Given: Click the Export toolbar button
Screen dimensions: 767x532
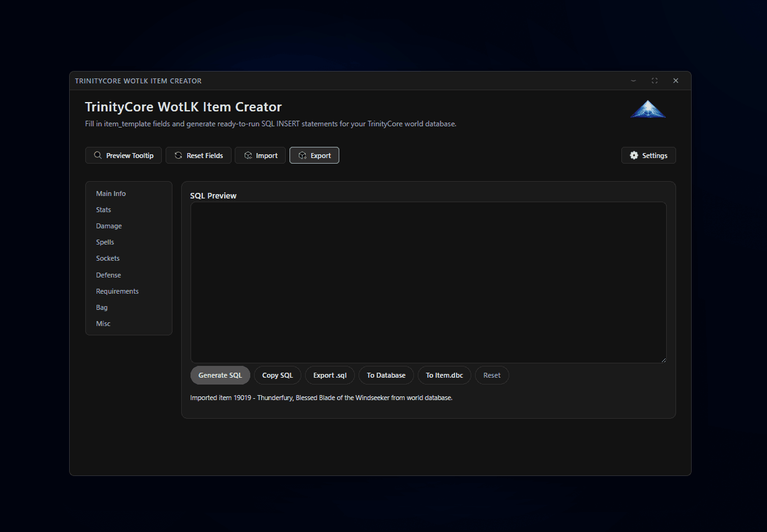Looking at the screenshot, I should 314,156.
